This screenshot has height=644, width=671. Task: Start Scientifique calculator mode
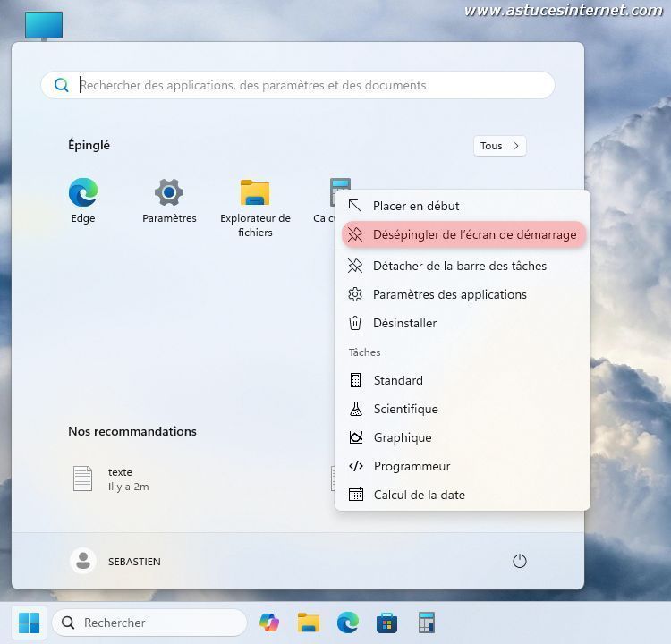(405, 409)
